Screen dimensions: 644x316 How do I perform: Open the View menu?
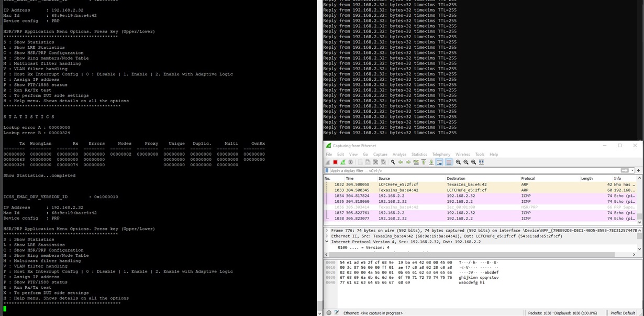tap(353, 155)
